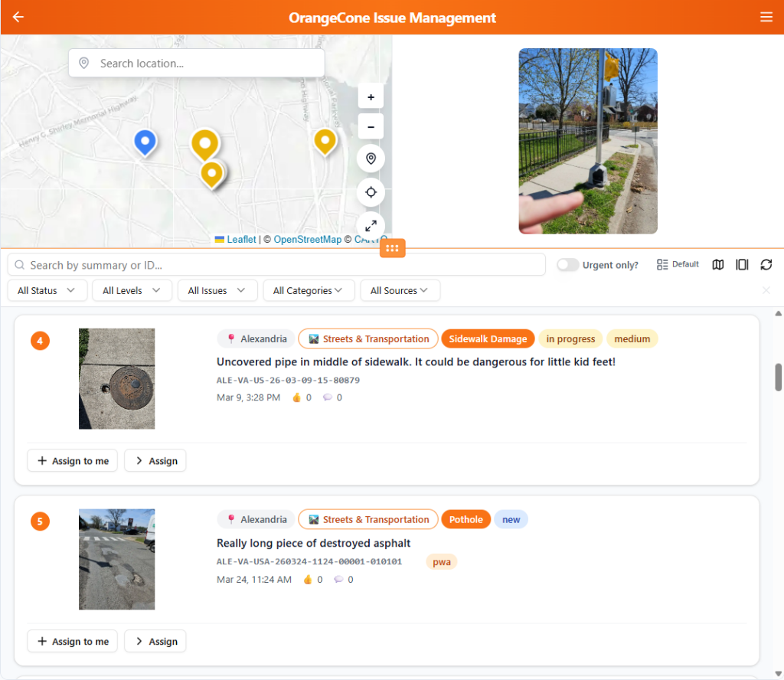
Task: Open the damaged asphalt thumbnail
Action: click(x=116, y=559)
